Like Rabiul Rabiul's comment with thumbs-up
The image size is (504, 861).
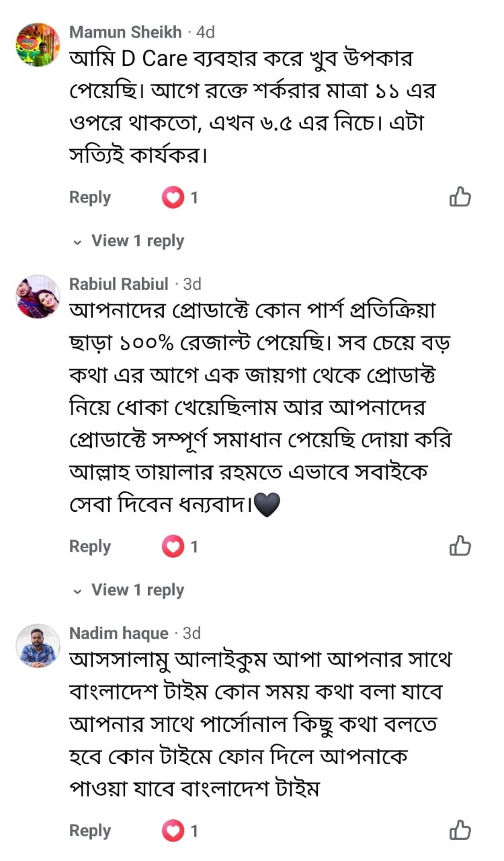coord(460,546)
